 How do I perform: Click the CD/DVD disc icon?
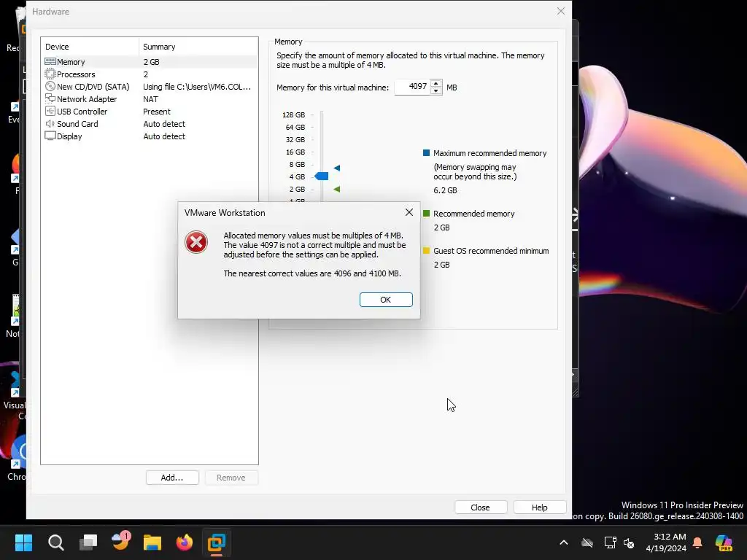pyautogui.click(x=50, y=86)
